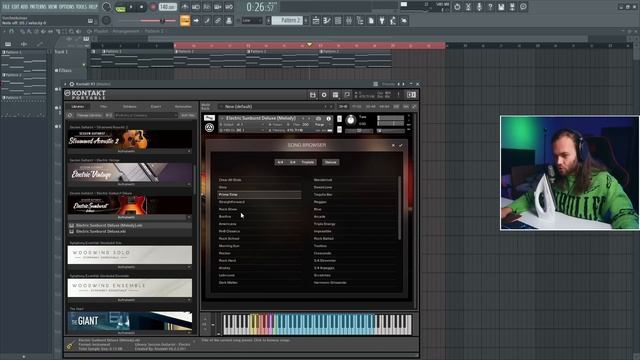Click the playlist time marker
This screenshot has width=640, height=360.
[309, 44]
